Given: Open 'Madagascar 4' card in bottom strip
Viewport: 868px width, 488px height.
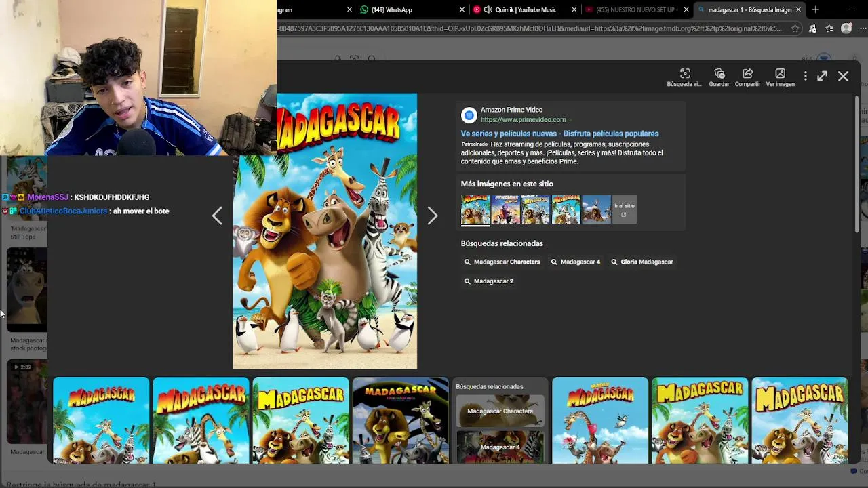Looking at the screenshot, I should (500, 447).
